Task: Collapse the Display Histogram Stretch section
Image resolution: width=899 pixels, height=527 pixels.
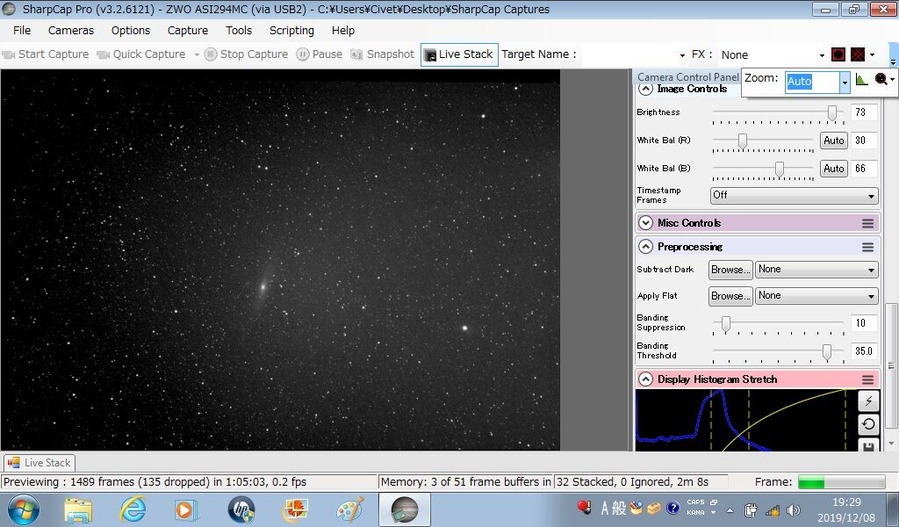Action: click(646, 379)
